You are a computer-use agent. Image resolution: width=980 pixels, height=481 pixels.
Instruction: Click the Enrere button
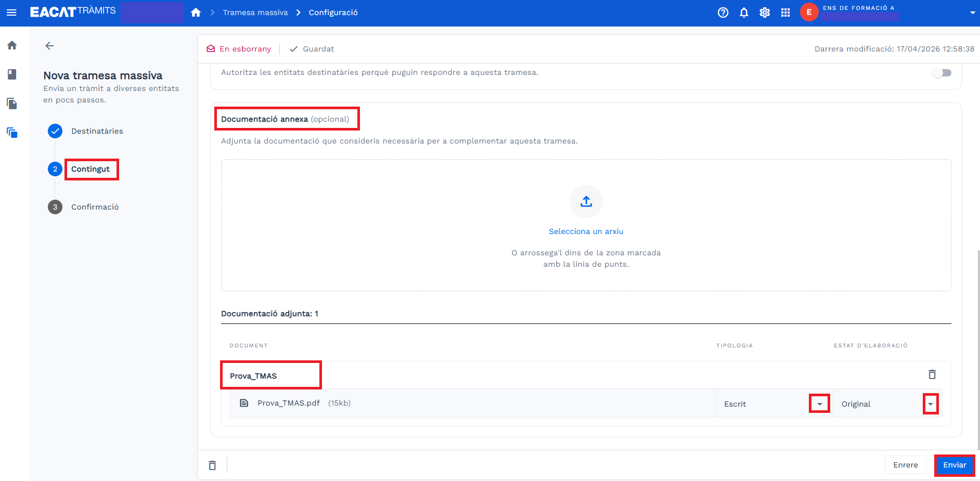905,465
